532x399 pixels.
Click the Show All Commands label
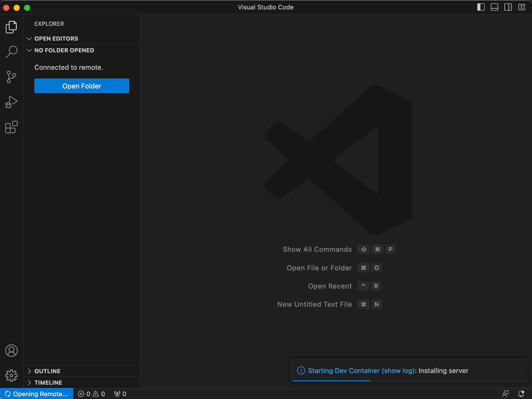tap(317, 249)
